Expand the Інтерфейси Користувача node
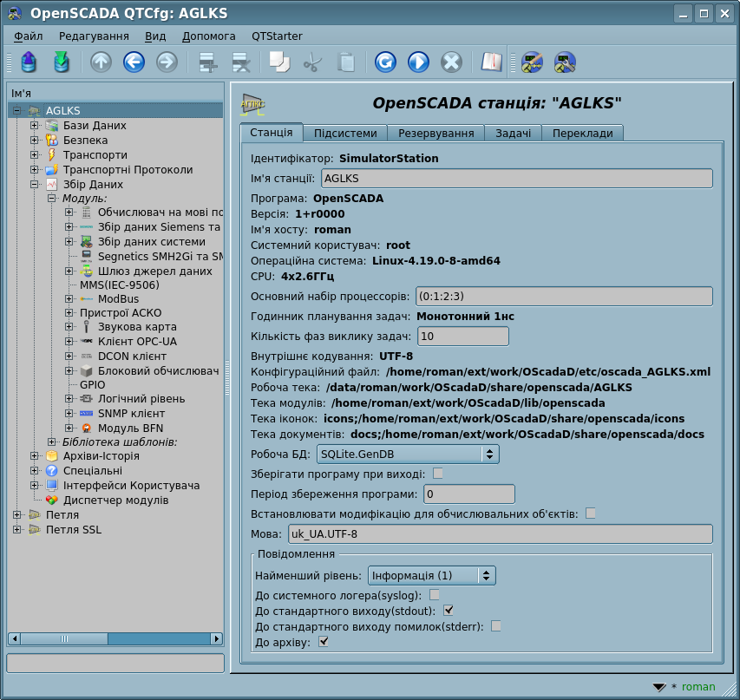740x700 pixels. 35,485
